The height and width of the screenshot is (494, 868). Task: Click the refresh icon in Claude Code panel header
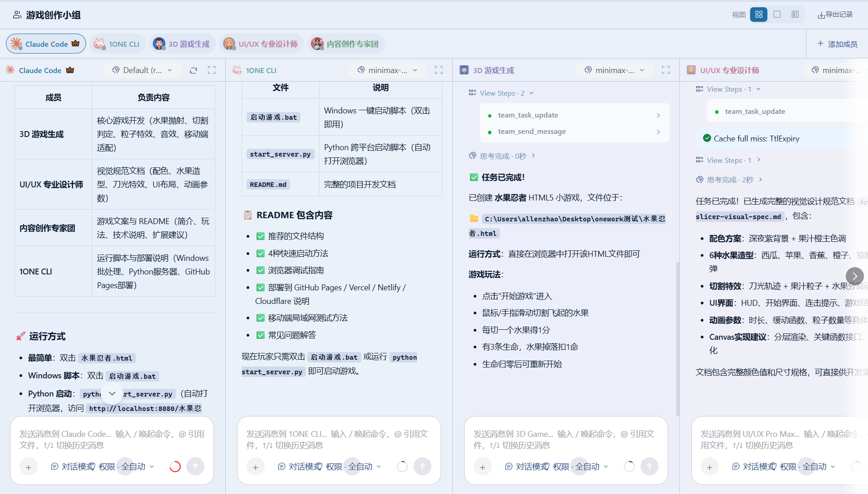tap(194, 70)
